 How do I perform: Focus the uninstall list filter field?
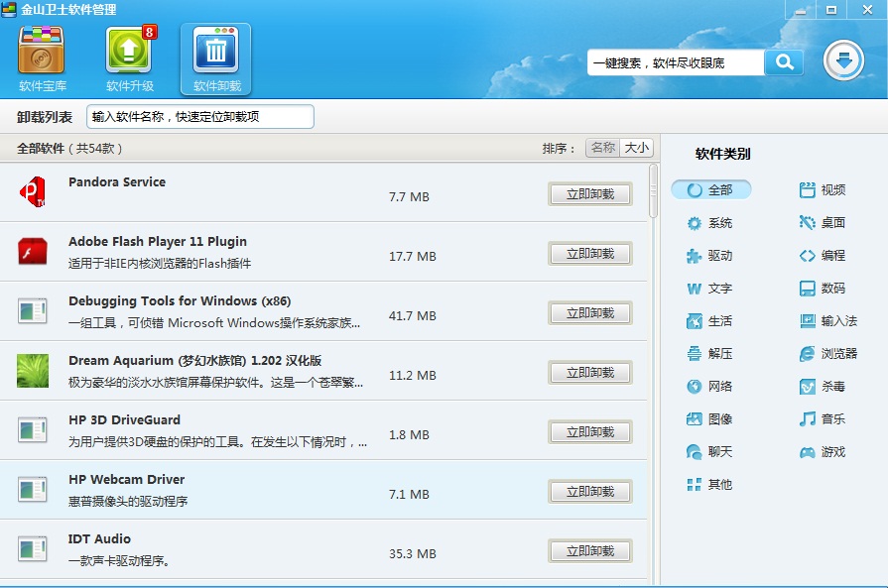(199, 117)
